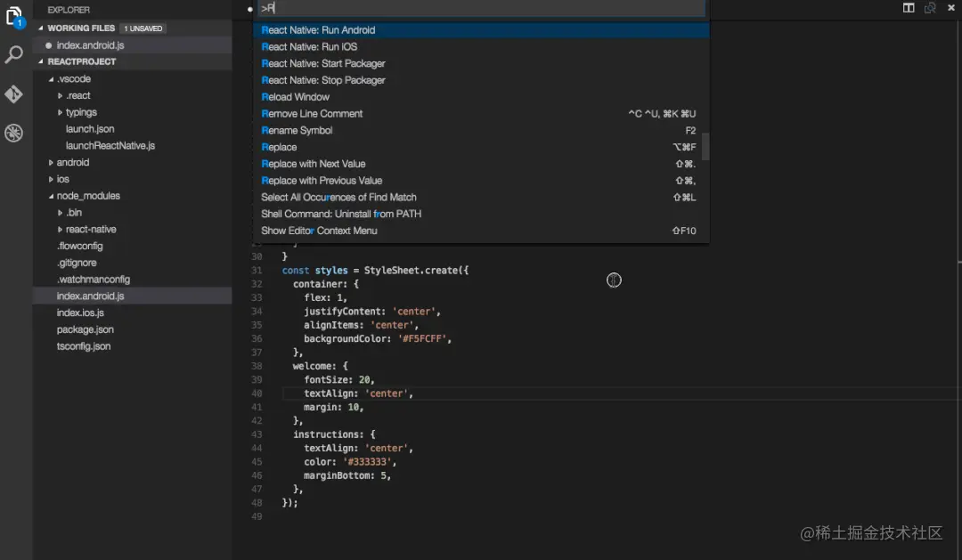This screenshot has width=962, height=560.
Task: Open .flowconfig file
Action: [80, 246]
